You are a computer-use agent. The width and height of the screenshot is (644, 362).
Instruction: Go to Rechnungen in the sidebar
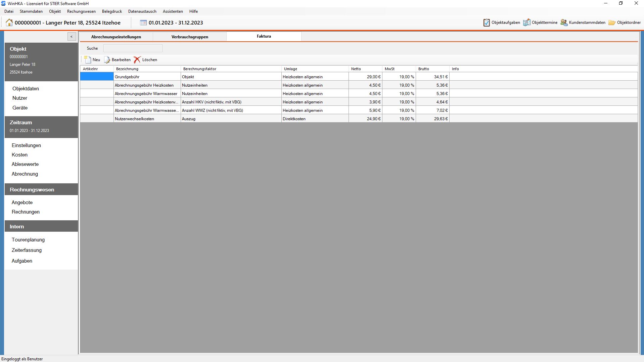(x=26, y=212)
